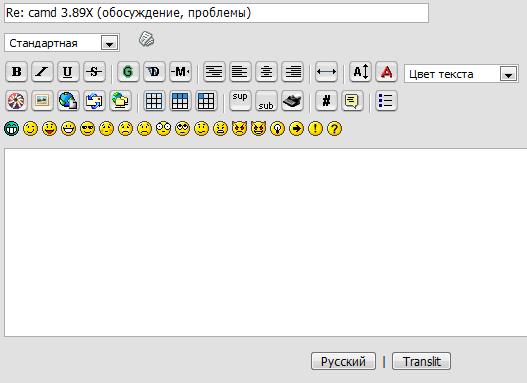Insert the idea lightbulb smiley
The height and width of the screenshot is (383, 527).
(x=277, y=129)
